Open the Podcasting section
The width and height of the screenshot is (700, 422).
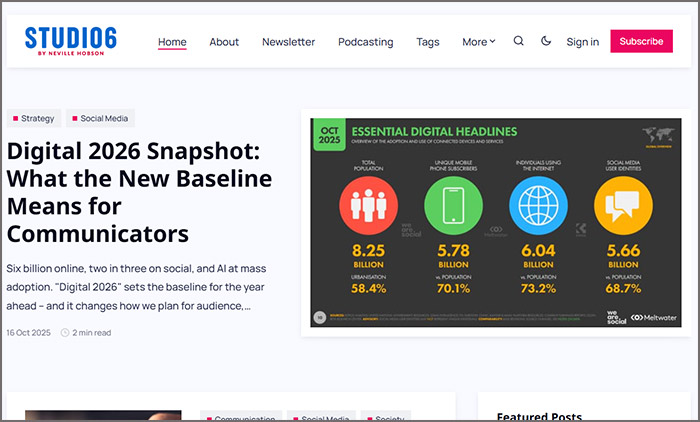tap(365, 42)
